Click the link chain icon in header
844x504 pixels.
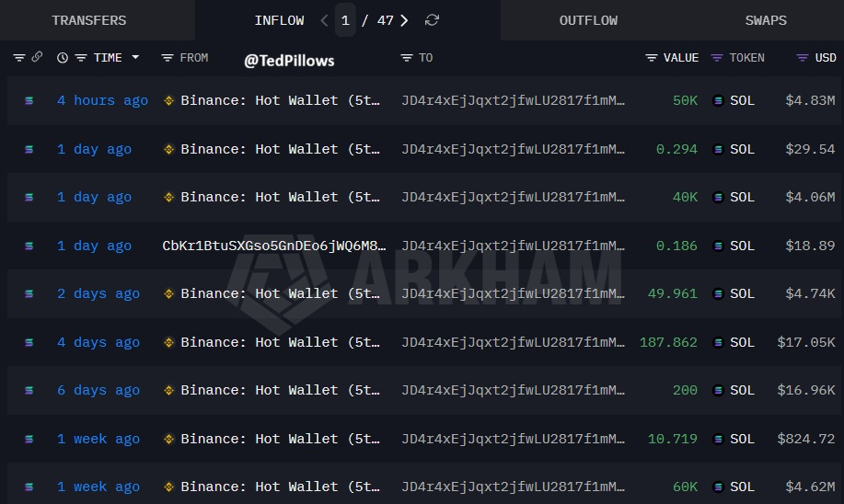coord(37,56)
